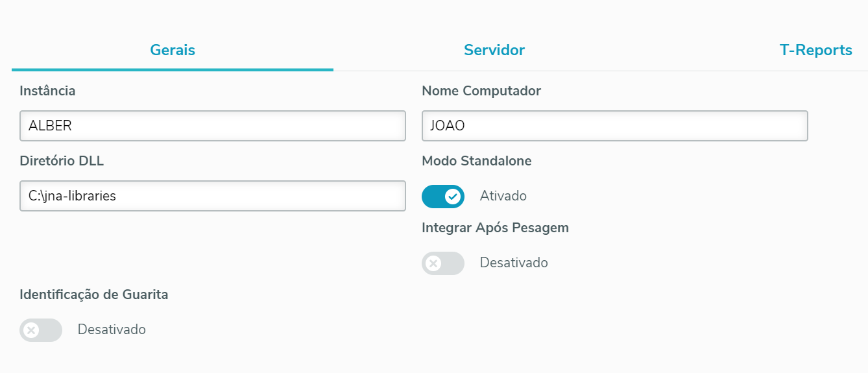Image resolution: width=868 pixels, height=373 pixels.
Task: Click the X icon on the Guarita switch
Action: (x=31, y=330)
